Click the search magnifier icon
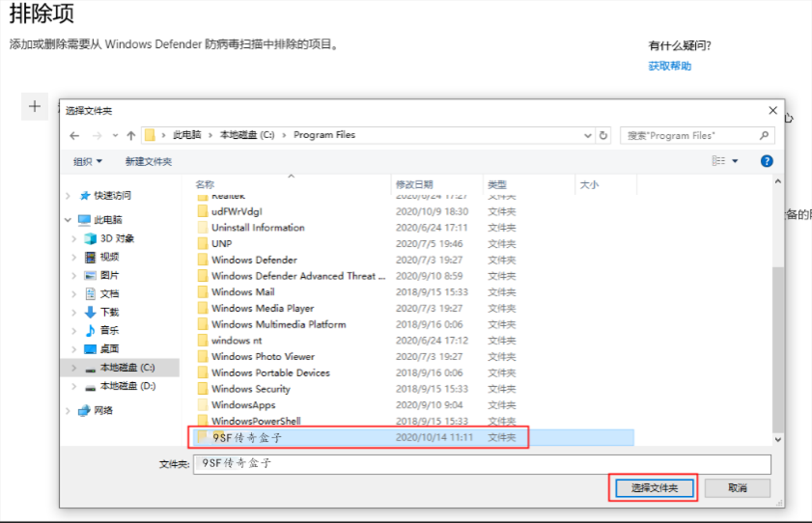The height and width of the screenshot is (523, 812). (766, 135)
